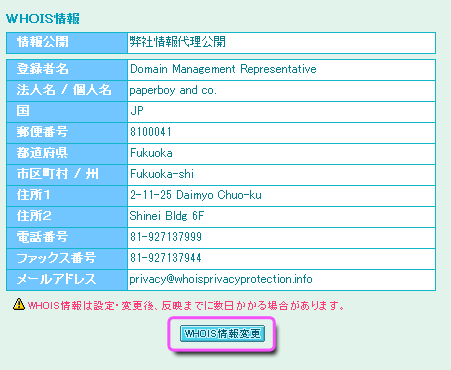Click the JP country value
The image size is (451, 370).
coord(137,111)
